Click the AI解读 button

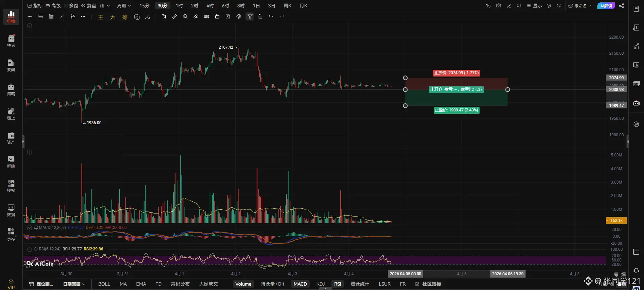[606, 6]
